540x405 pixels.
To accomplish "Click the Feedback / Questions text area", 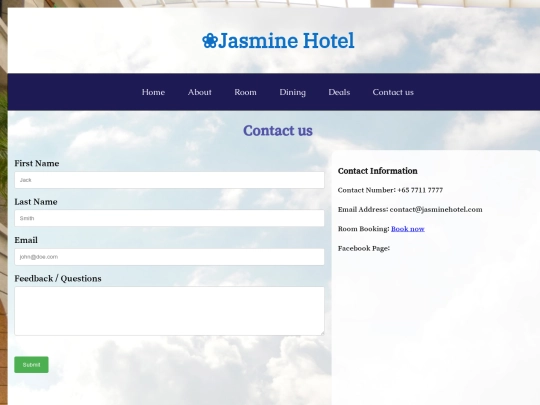I will [x=169, y=311].
